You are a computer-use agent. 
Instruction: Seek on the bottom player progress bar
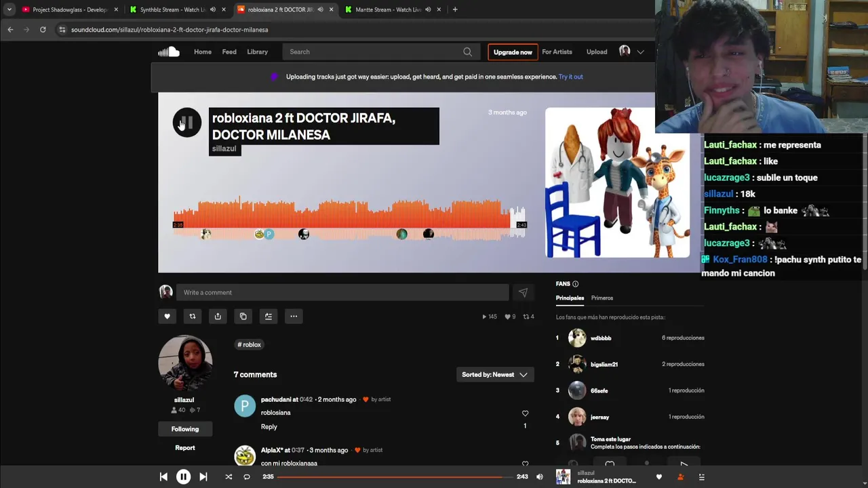[x=395, y=477]
